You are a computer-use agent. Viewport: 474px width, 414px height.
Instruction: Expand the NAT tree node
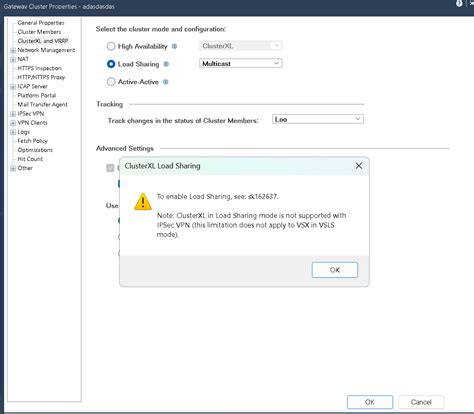[13, 59]
